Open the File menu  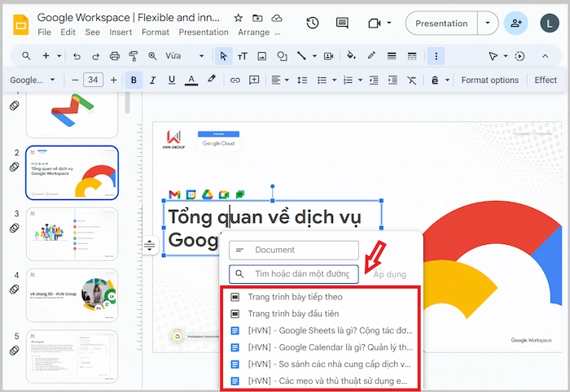(x=44, y=33)
